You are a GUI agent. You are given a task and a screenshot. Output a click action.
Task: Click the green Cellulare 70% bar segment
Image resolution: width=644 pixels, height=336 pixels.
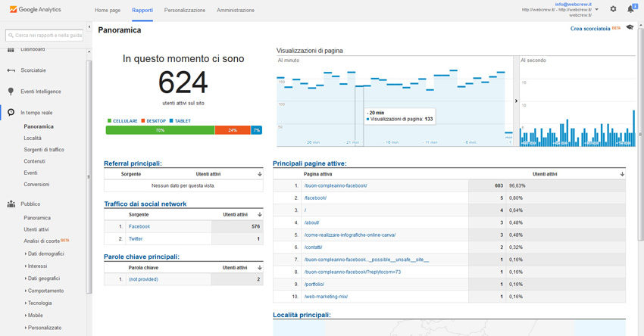160,130
